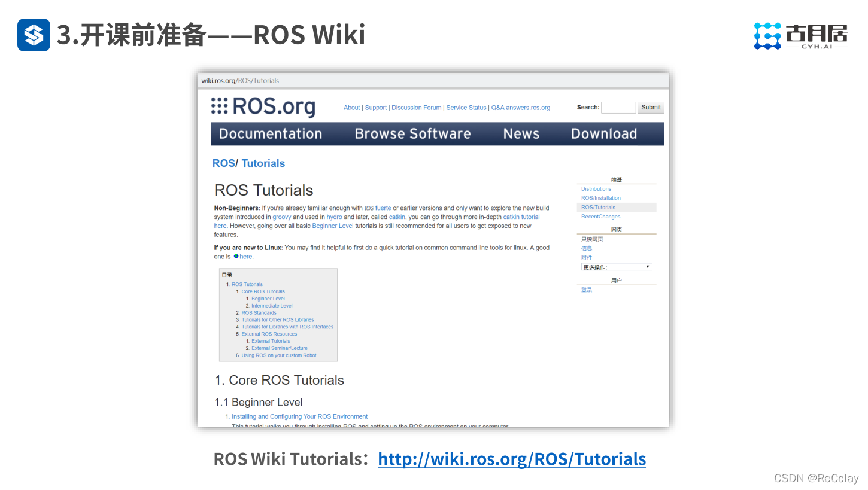Click the Tutorials breadcrumb link
Screen dimensions: 868x490
click(263, 163)
